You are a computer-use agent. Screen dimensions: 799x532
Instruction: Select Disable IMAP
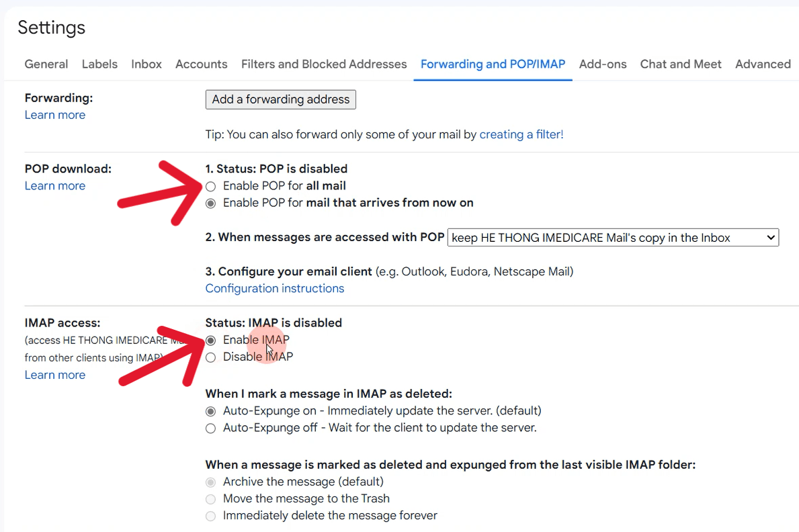210,357
